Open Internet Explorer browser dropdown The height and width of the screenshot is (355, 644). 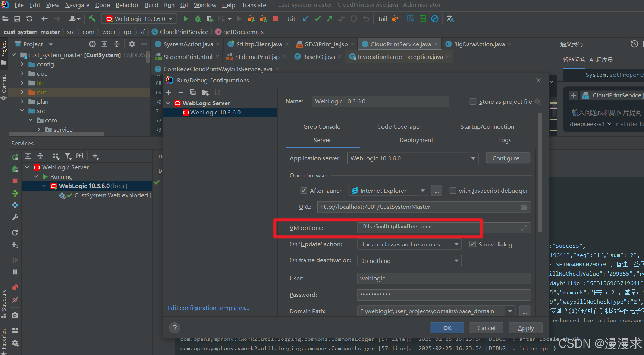(388, 191)
